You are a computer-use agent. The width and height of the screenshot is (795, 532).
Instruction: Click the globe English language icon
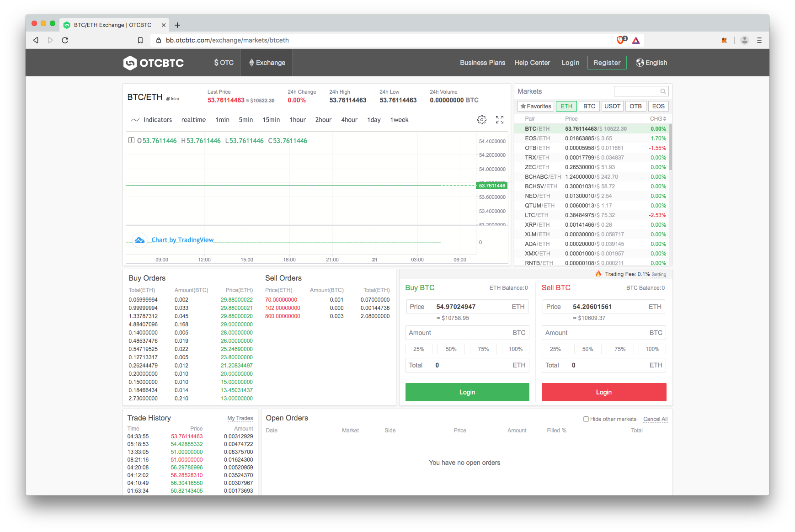[640, 63]
